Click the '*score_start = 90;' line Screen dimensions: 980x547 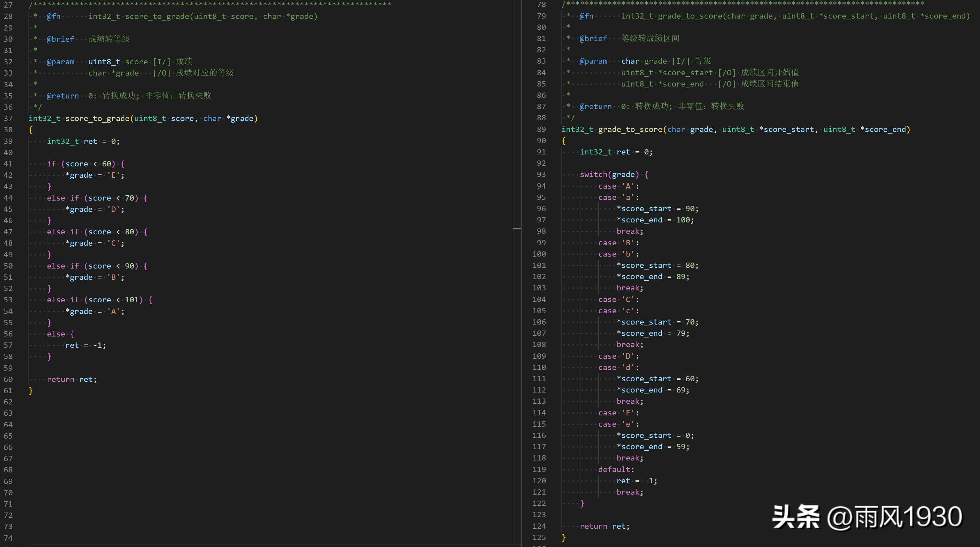pos(657,209)
